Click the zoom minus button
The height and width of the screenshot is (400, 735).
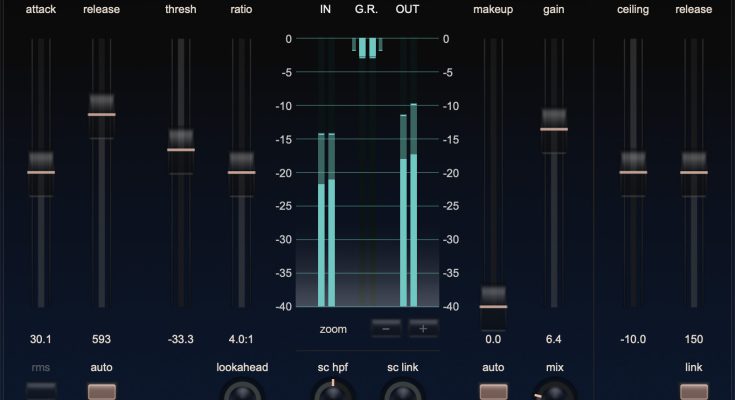point(386,328)
